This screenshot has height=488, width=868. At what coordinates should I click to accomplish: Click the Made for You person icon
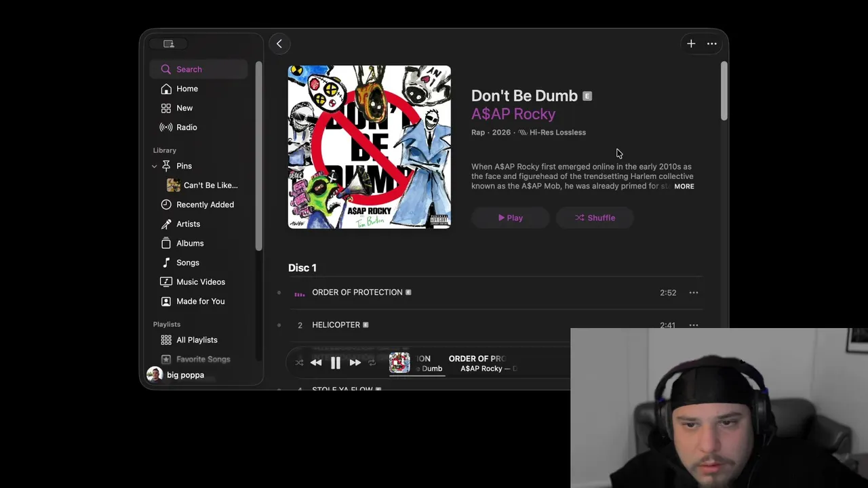point(166,301)
